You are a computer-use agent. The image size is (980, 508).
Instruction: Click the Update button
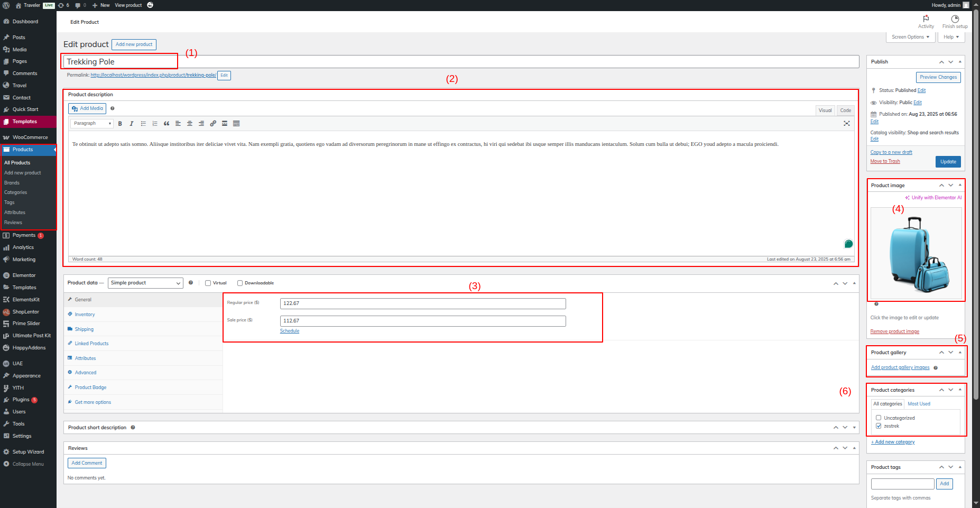(948, 162)
